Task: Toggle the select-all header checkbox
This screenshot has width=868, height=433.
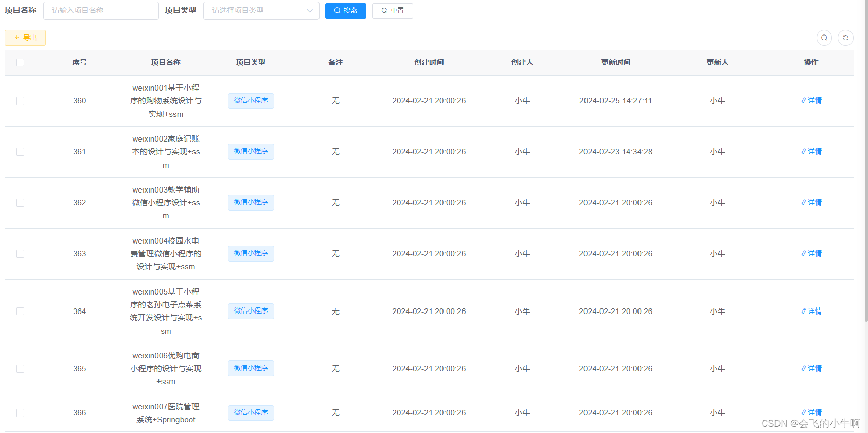Action: (x=20, y=62)
